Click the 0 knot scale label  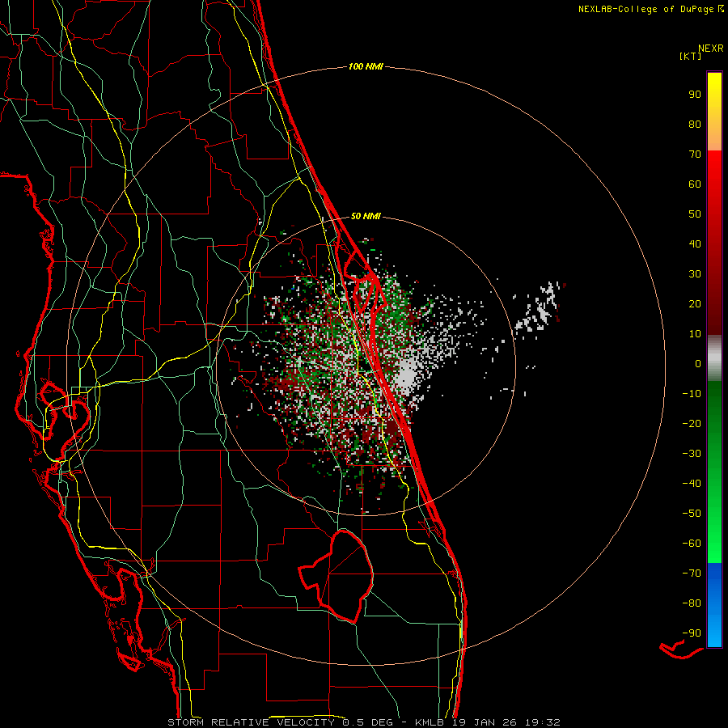pos(698,364)
